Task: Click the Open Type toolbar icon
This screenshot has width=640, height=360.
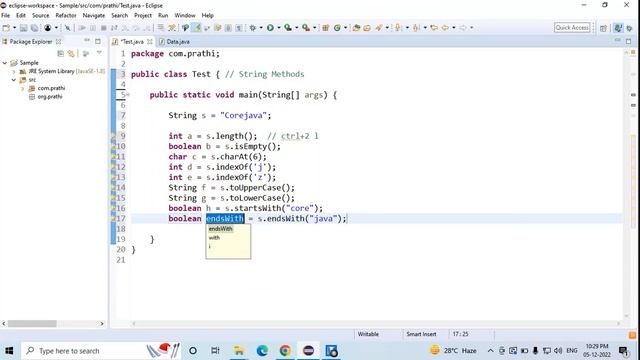Action: tap(356, 28)
